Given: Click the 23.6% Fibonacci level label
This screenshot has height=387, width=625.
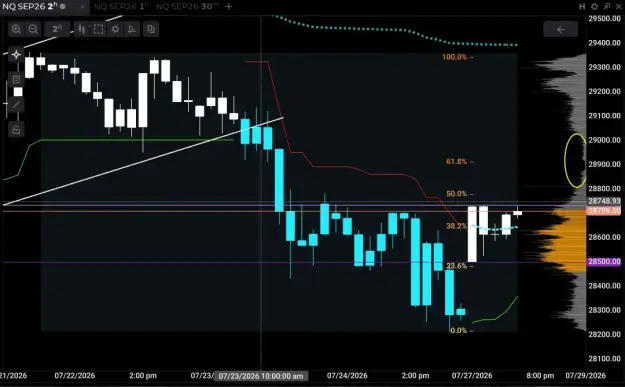Looking at the screenshot, I should [456, 266].
